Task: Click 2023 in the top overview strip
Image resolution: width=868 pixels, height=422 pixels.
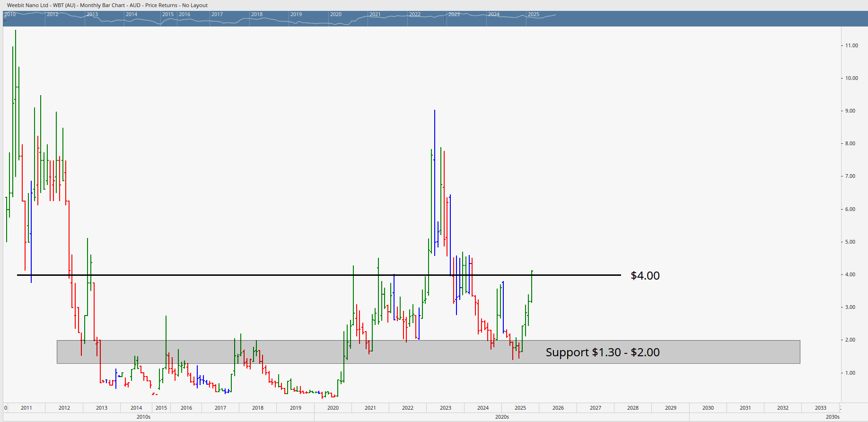Action: (x=454, y=14)
